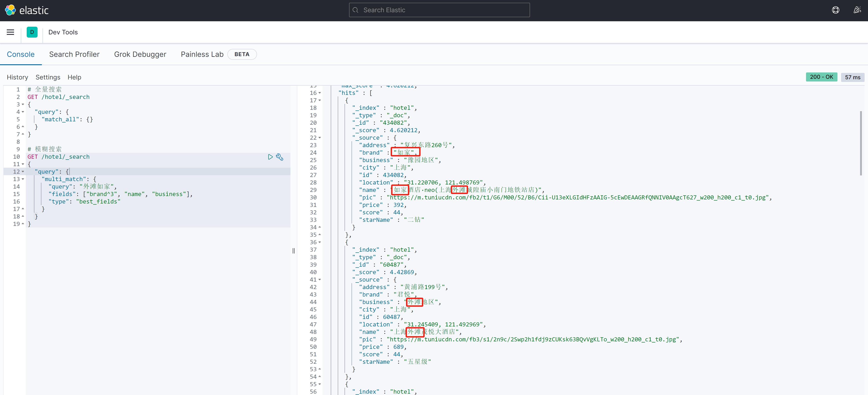Collapse hits array at output line 16
Viewport: 868px width, 395px height.
320,93
